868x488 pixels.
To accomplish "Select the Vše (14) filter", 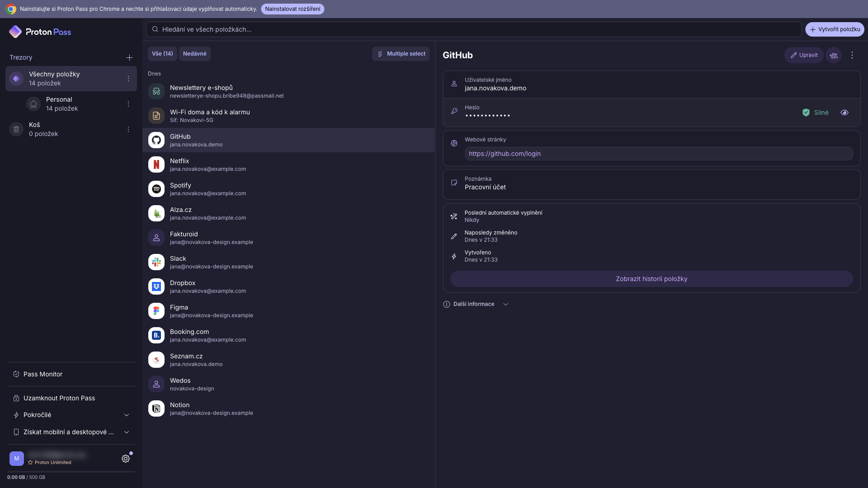I will point(162,54).
